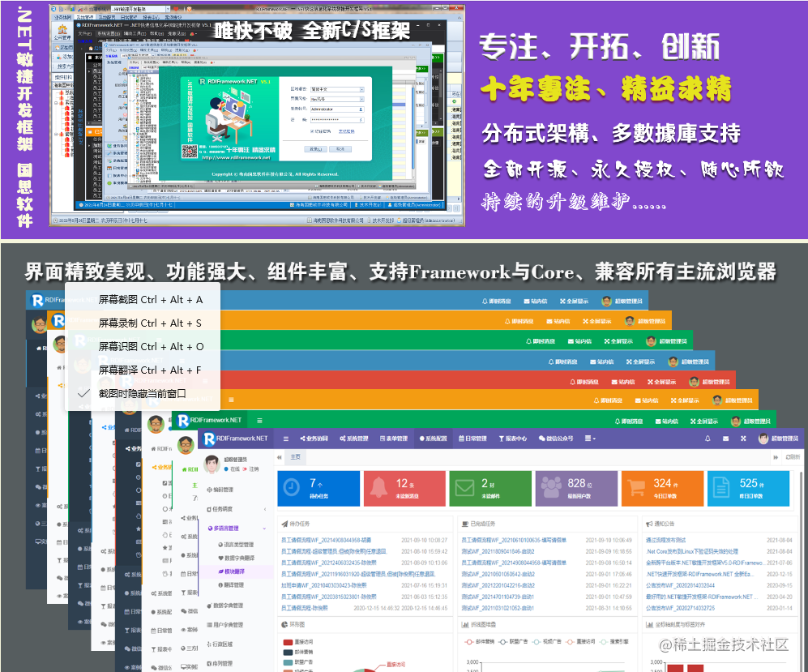Click fullscreen arrows icon in purple header
The height and width of the screenshot is (672, 808).
tap(743, 439)
